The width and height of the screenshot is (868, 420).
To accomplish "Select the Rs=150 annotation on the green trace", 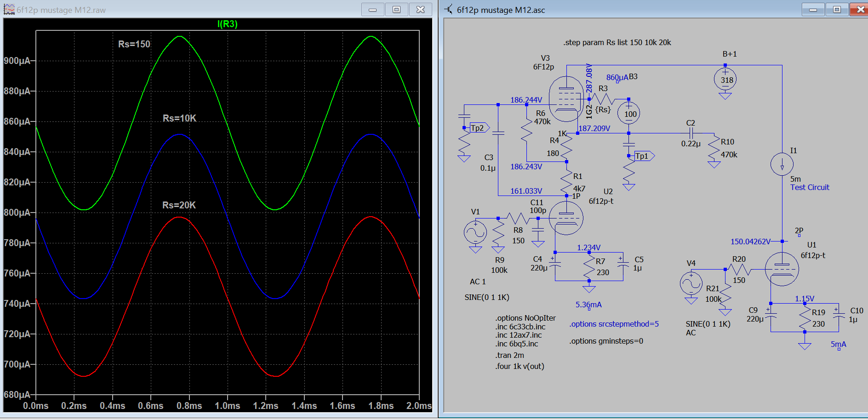I will pos(134,44).
